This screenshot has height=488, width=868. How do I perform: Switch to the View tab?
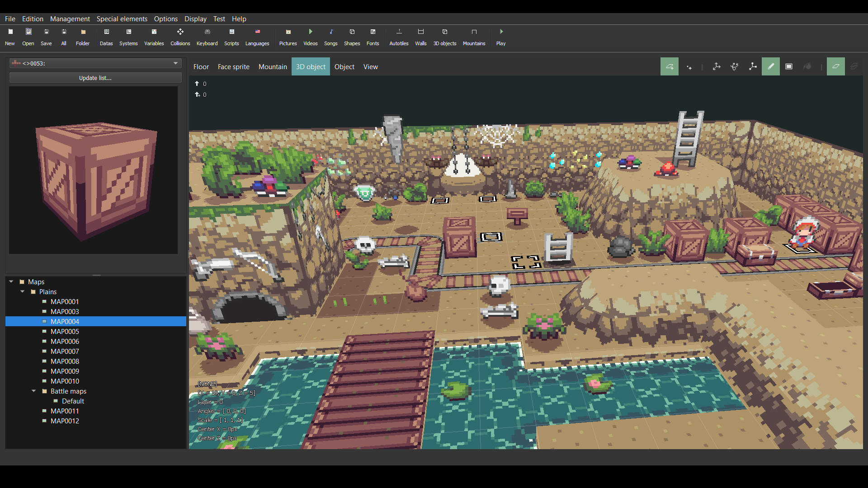click(x=370, y=66)
